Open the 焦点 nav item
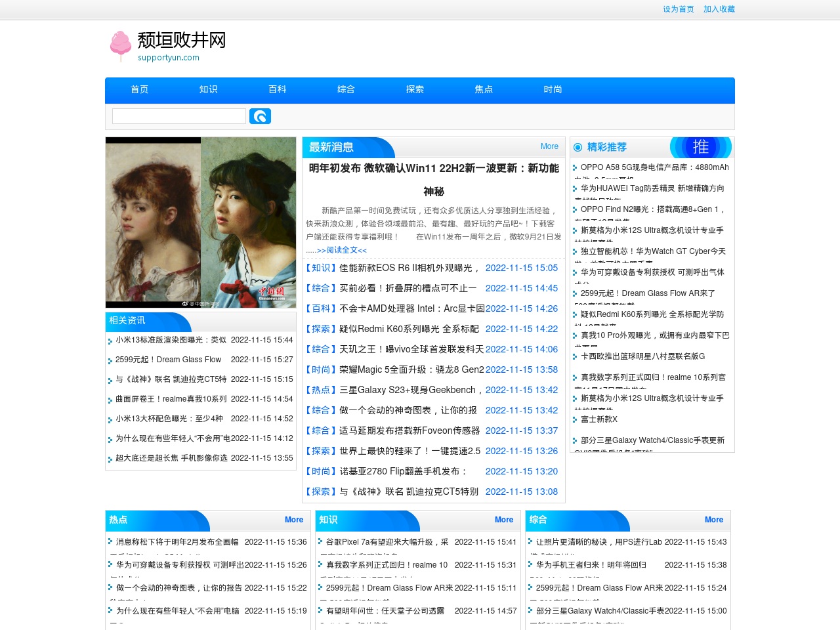 coord(484,89)
